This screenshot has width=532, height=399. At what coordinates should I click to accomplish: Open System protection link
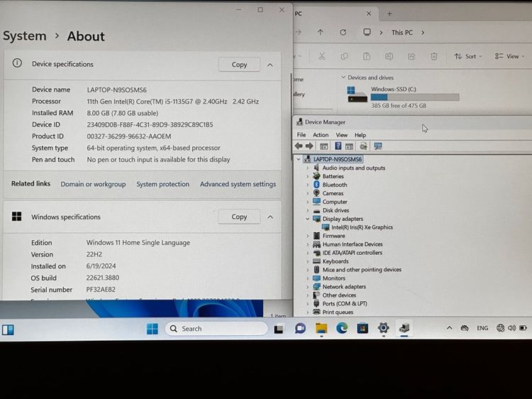coord(163,184)
